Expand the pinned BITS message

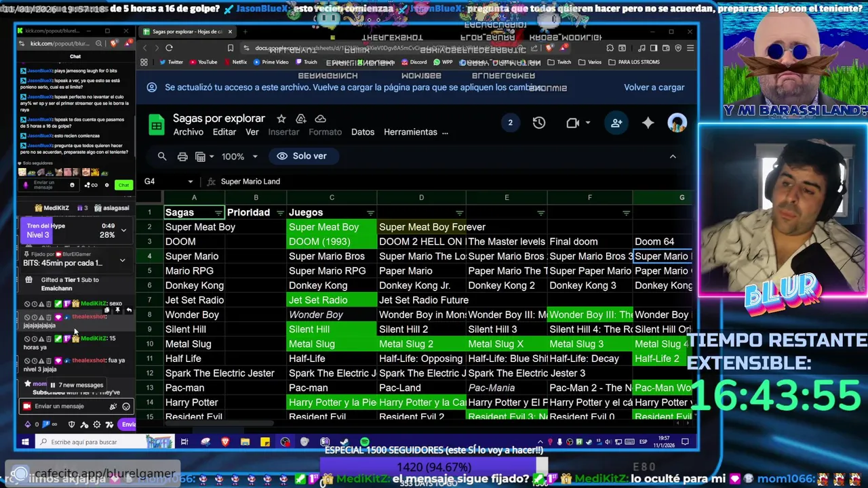[x=123, y=260]
